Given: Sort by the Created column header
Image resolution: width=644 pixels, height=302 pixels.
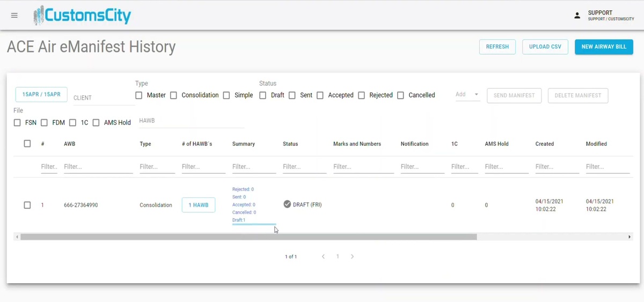Looking at the screenshot, I should (545, 144).
